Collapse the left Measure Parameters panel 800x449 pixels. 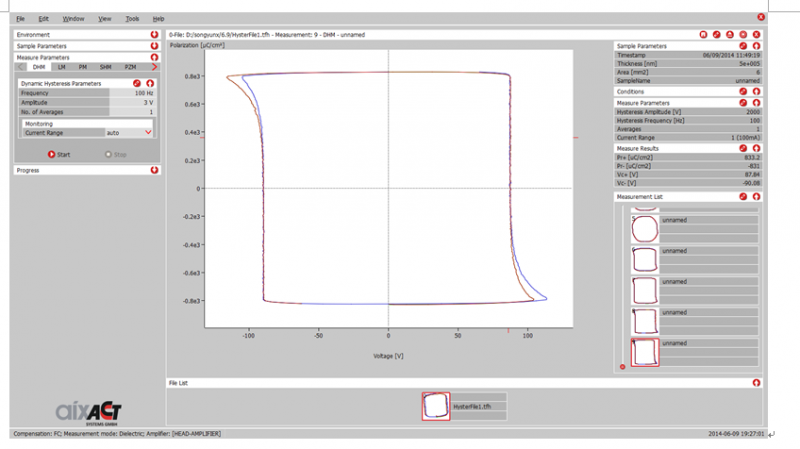[154, 57]
